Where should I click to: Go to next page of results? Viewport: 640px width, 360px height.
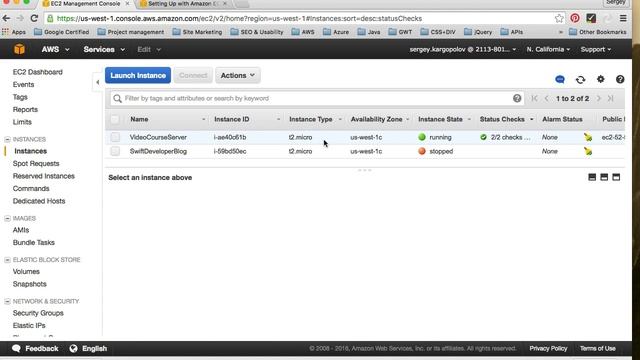599,98
